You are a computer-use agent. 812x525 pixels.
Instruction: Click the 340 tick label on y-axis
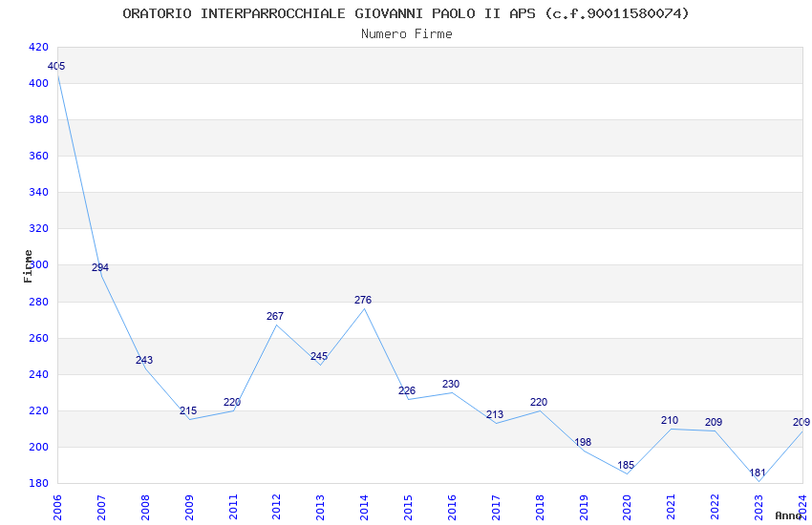38,192
